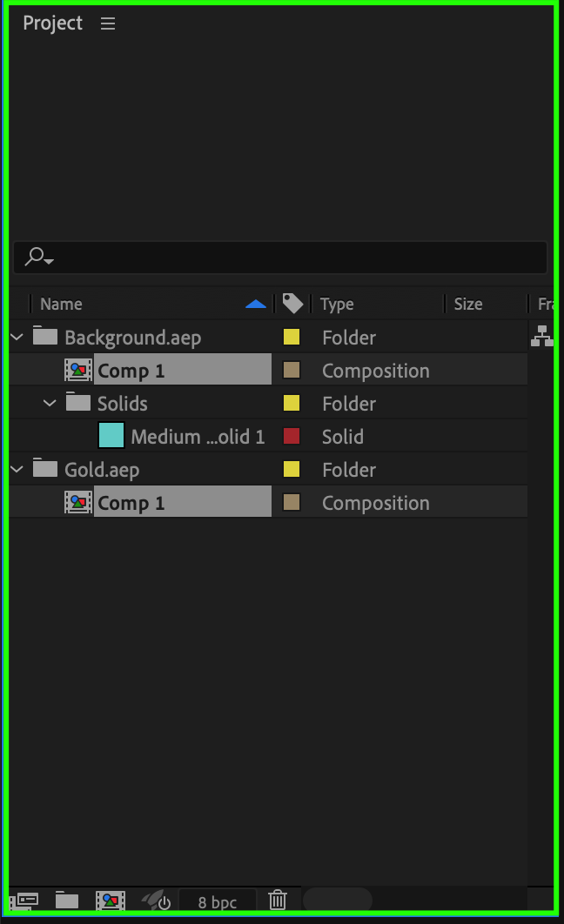The height and width of the screenshot is (924, 564).
Task: Click the Interpret Footage icon
Action: tap(26, 901)
